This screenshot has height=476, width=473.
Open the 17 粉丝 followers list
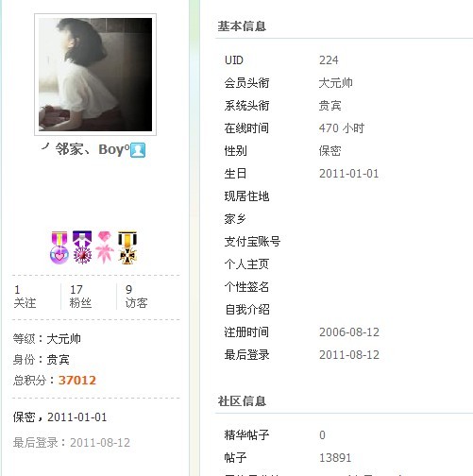[x=80, y=297]
